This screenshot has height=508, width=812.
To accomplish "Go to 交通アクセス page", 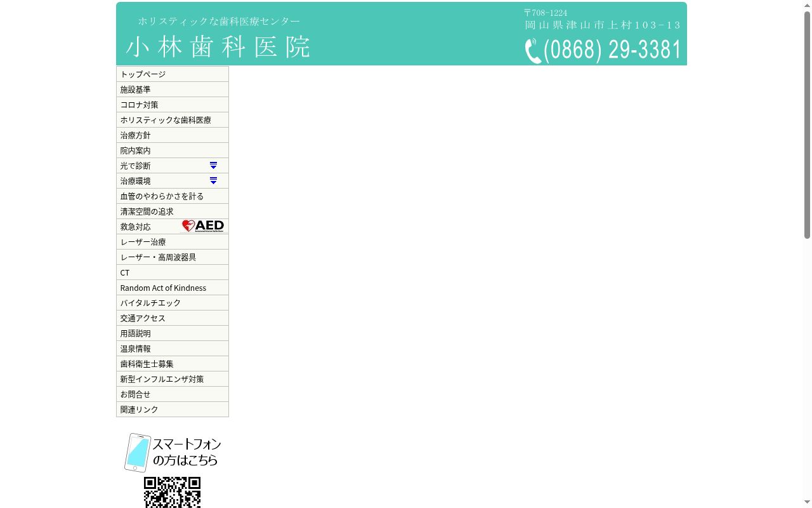I will coord(173,318).
